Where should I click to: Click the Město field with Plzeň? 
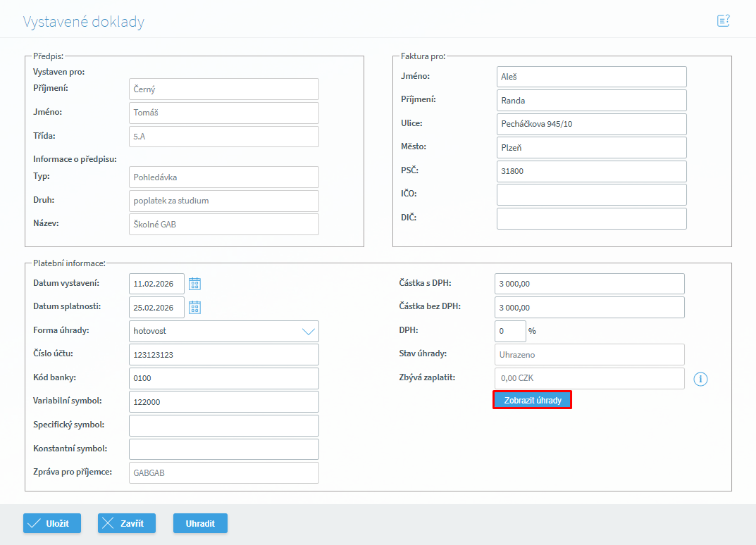(x=591, y=147)
